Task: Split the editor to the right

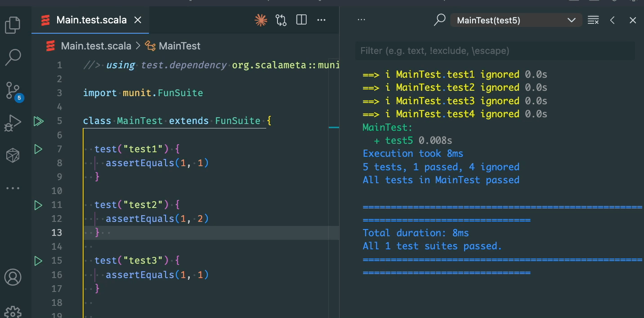Action: tap(301, 20)
